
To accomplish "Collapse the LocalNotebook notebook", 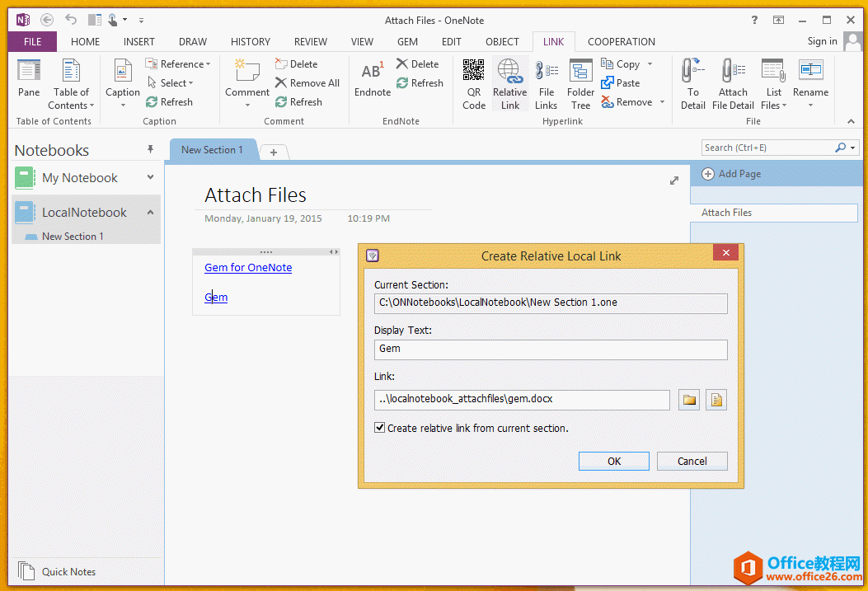I will [x=150, y=213].
